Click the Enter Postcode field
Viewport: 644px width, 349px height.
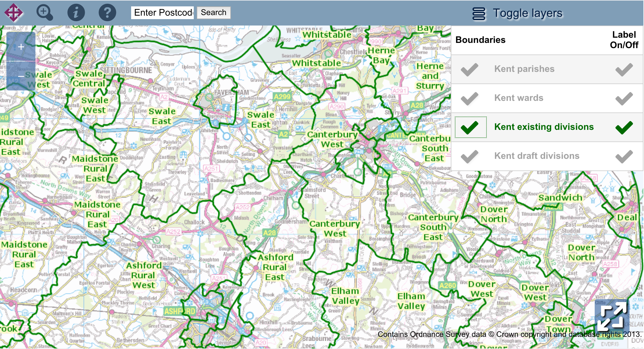(162, 12)
